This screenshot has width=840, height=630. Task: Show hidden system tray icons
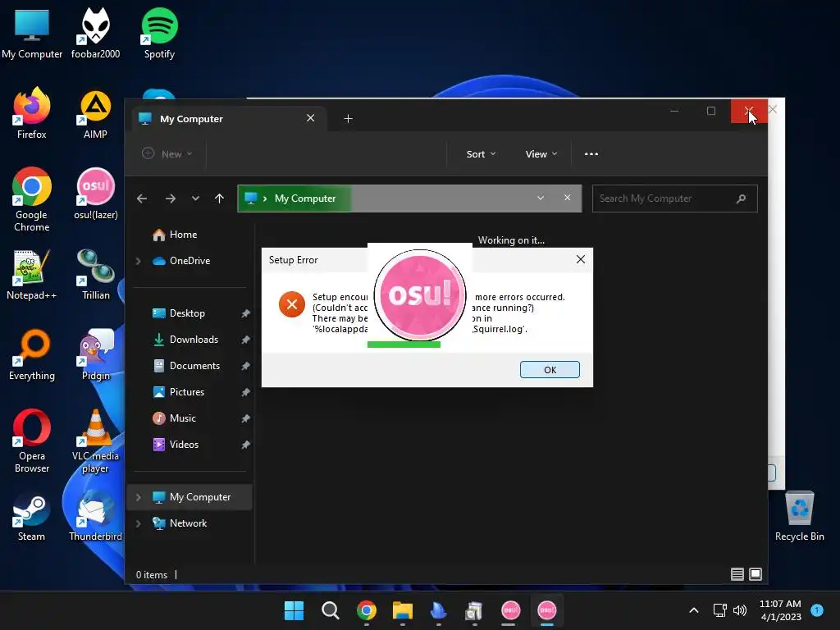point(694,610)
